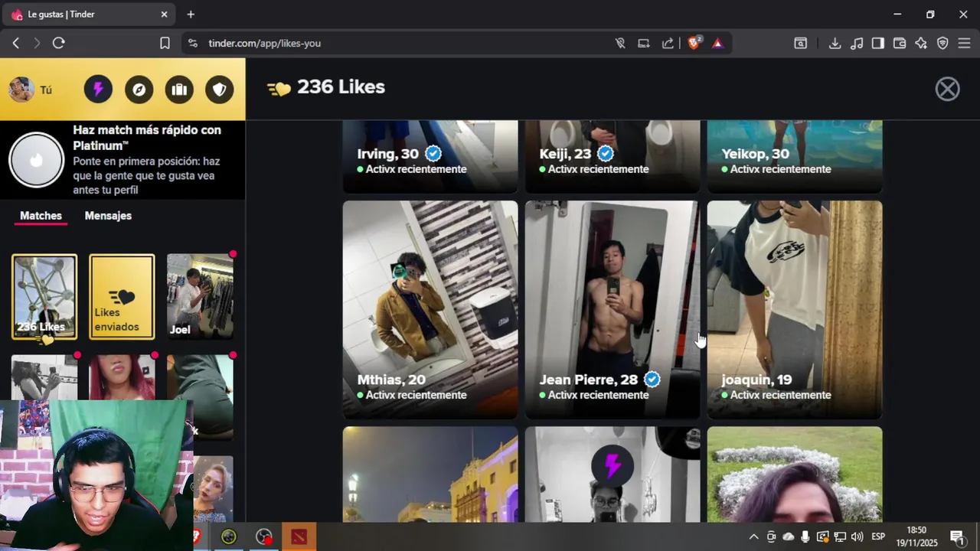Open the Explore compass icon
This screenshot has height=551, width=980.
139,90
